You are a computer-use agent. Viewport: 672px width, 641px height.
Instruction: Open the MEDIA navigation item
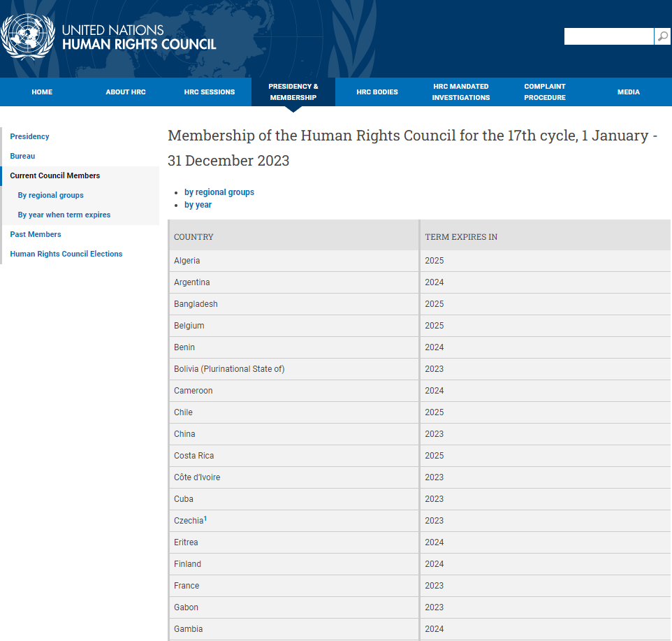[x=628, y=92]
